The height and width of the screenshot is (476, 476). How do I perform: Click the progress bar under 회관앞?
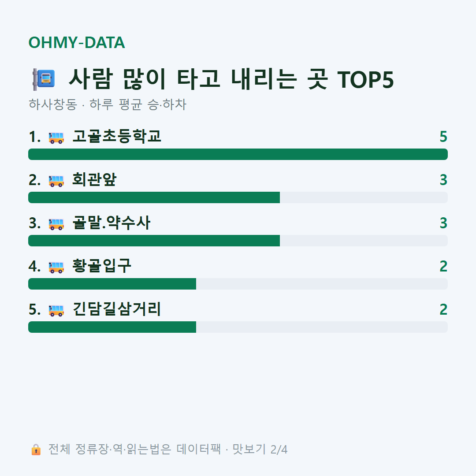[x=238, y=197]
